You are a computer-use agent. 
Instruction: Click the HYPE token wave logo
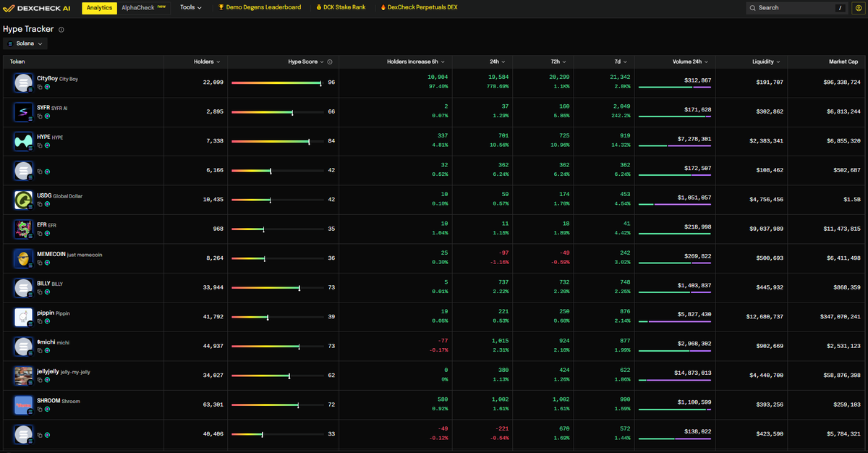tap(24, 141)
